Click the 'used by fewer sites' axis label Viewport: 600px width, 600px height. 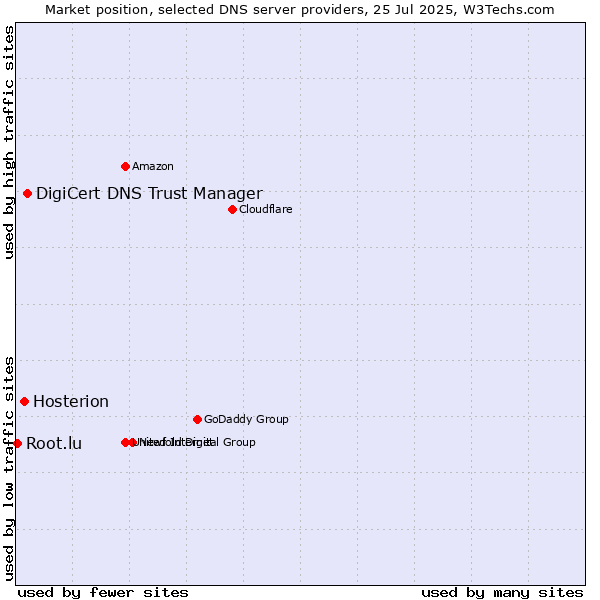coord(103,593)
